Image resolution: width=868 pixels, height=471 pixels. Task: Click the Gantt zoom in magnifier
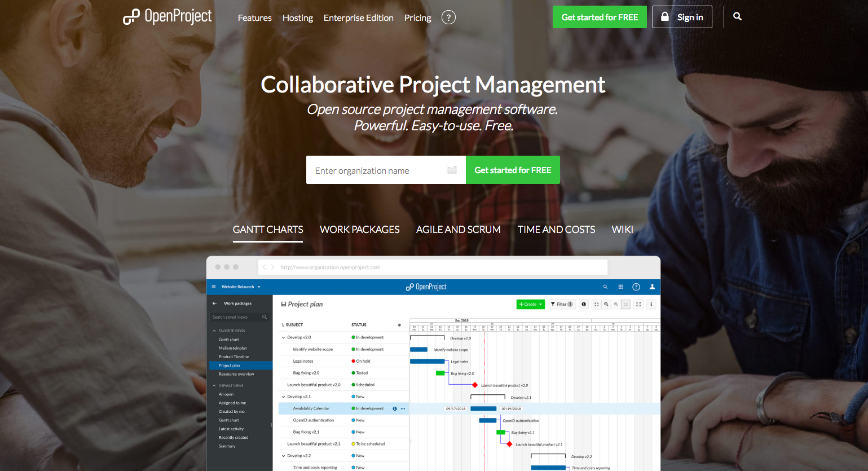point(616,304)
